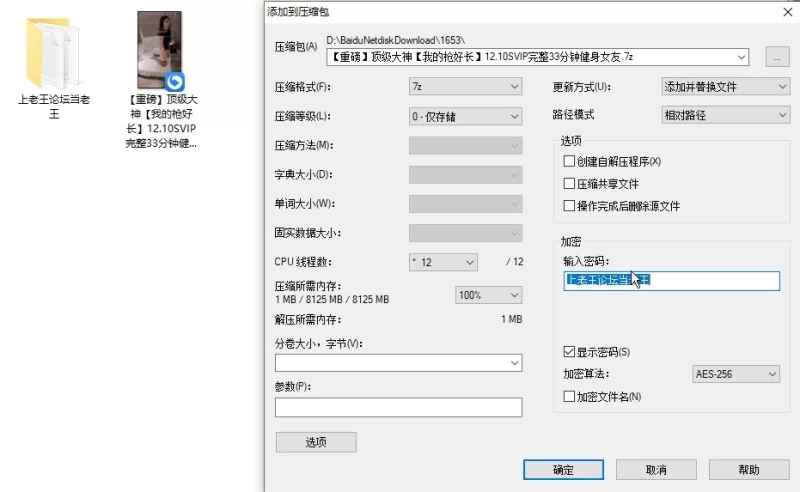
Task: Open the 压缩等级 dropdown showing 仅存储
Action: click(x=465, y=117)
